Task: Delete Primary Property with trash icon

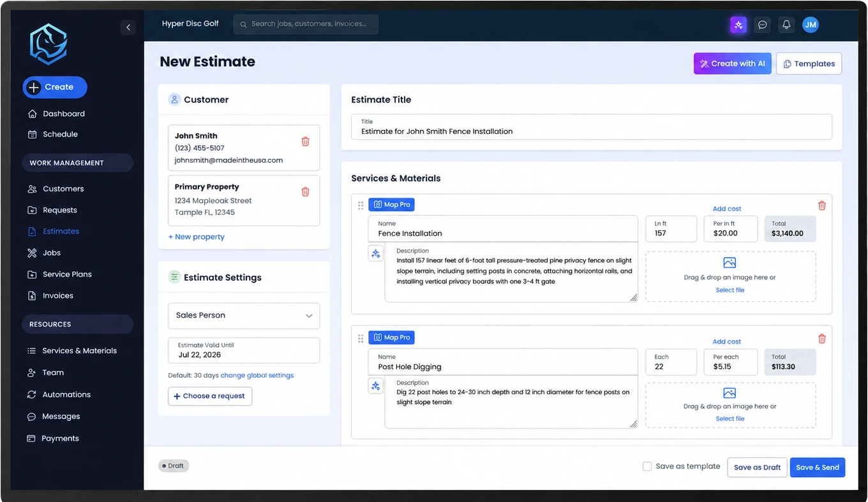Action: click(x=305, y=191)
